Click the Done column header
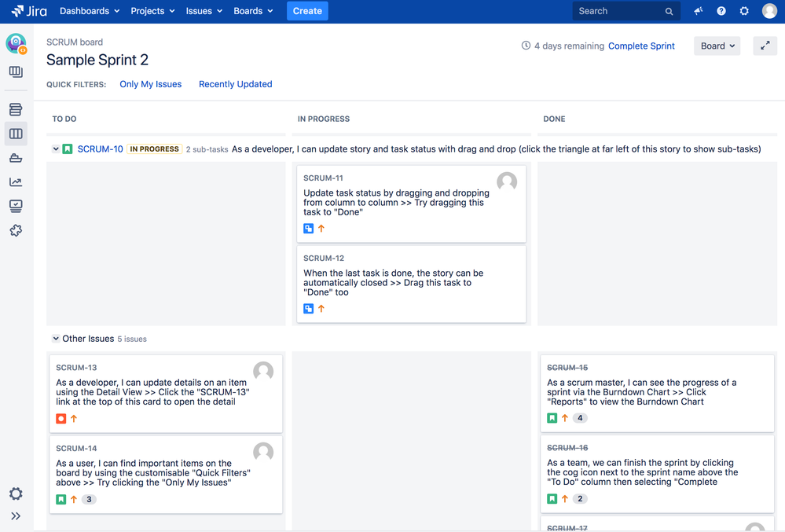 click(x=554, y=119)
